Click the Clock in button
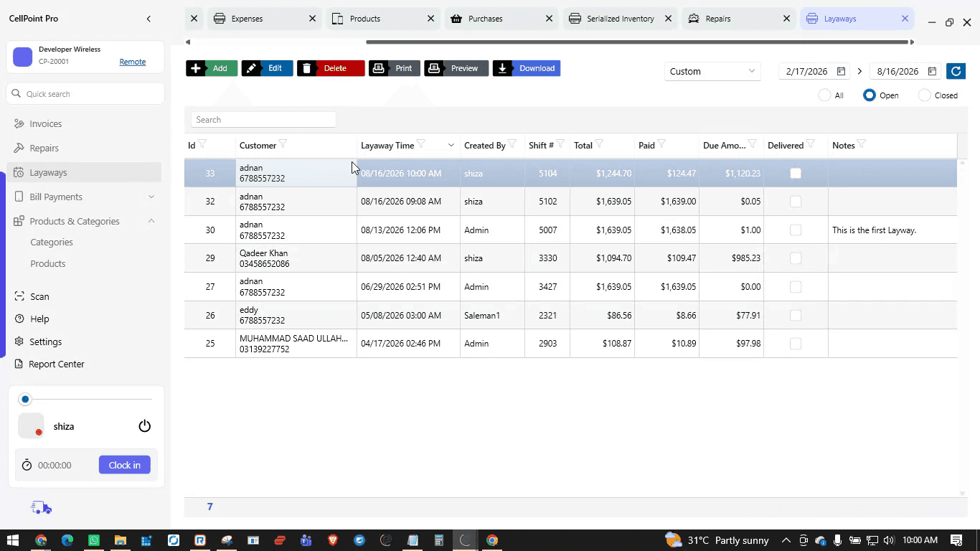 coord(125,465)
